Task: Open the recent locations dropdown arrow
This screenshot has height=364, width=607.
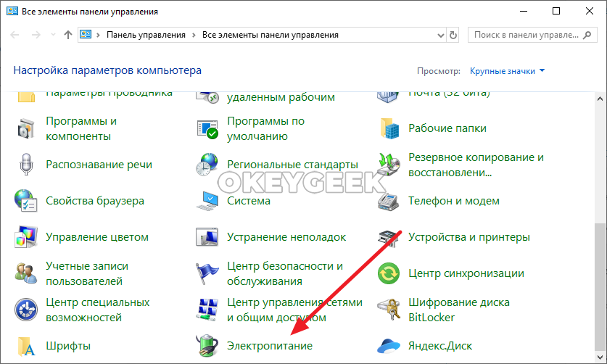Action: 53,35
